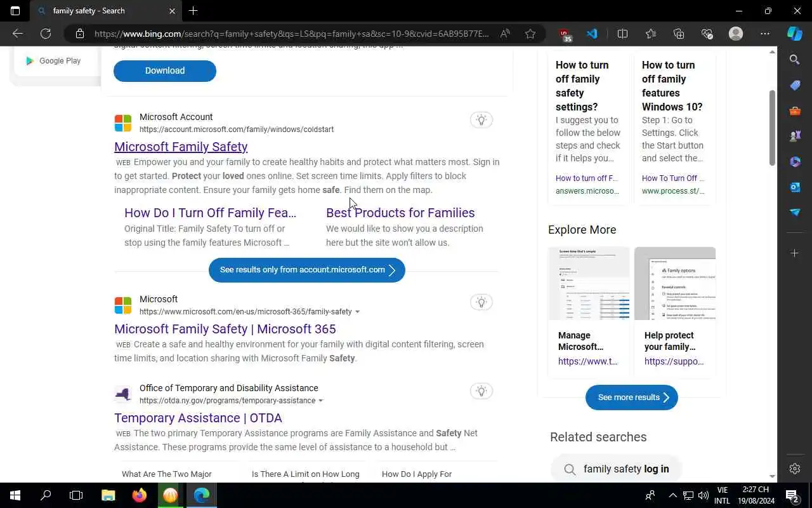Open How to turn off family features Windows 10 card
The image size is (812, 508).
click(674, 127)
